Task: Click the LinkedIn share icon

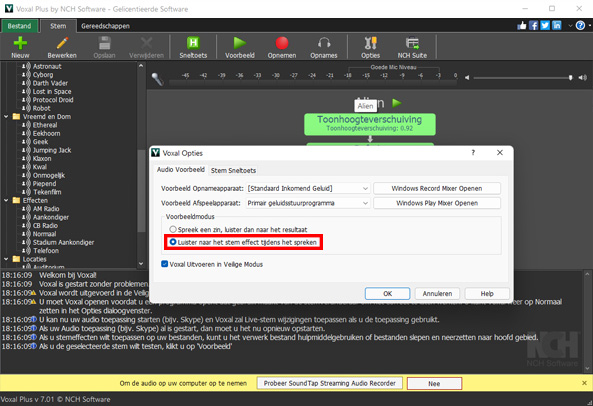Action: (x=557, y=25)
